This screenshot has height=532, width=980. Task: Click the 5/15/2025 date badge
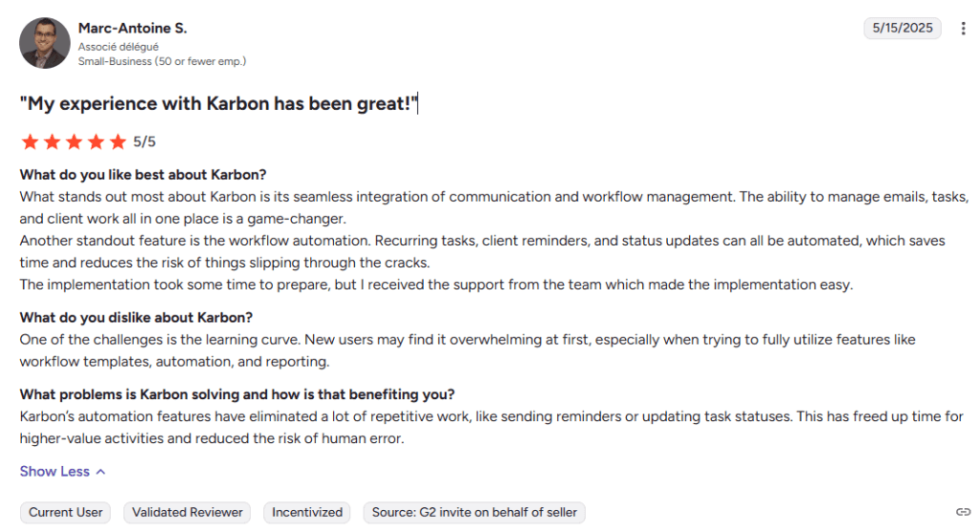tap(902, 28)
